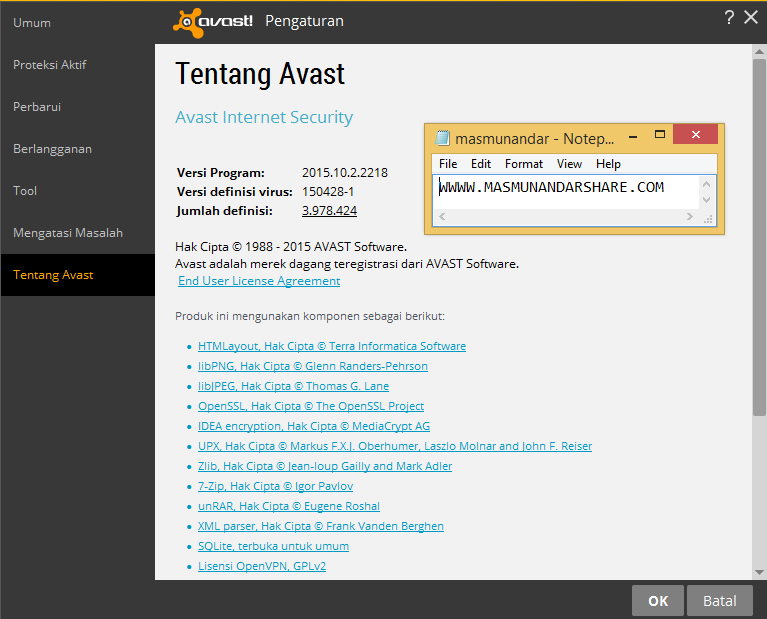Click the virus definition value 150428-1
The image size is (767, 619).
coord(328,192)
